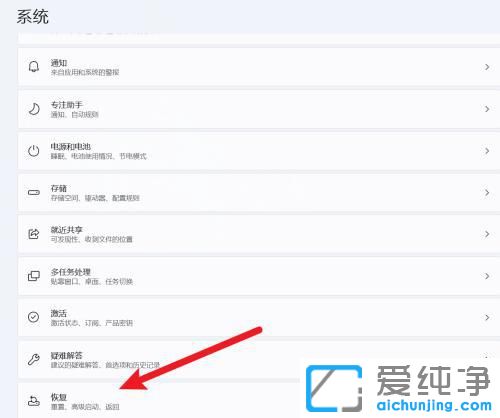Expand the 通知 row chevron
Image resolution: width=500 pixels, height=418 pixels.
pyautogui.click(x=487, y=67)
